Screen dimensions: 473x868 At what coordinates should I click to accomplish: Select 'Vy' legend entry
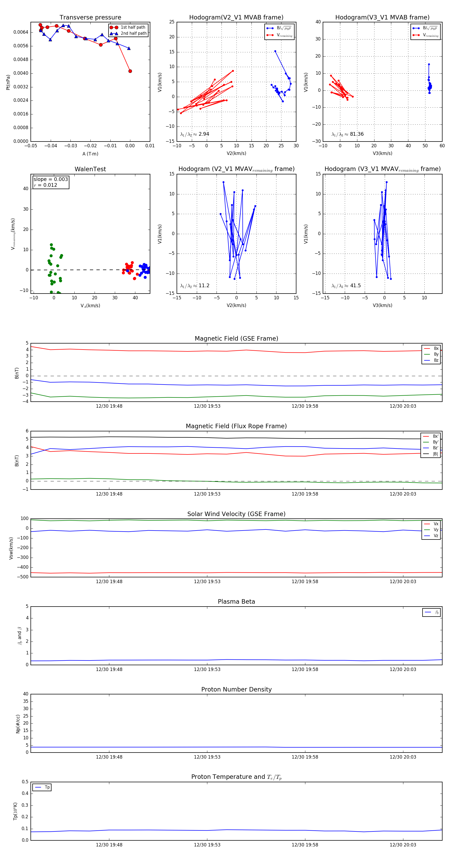tap(431, 530)
